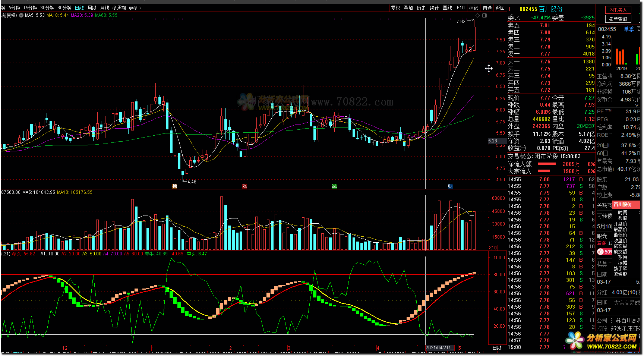This screenshot has width=644, height=356.
Task: Open F10 company info
Action: [461, 8]
